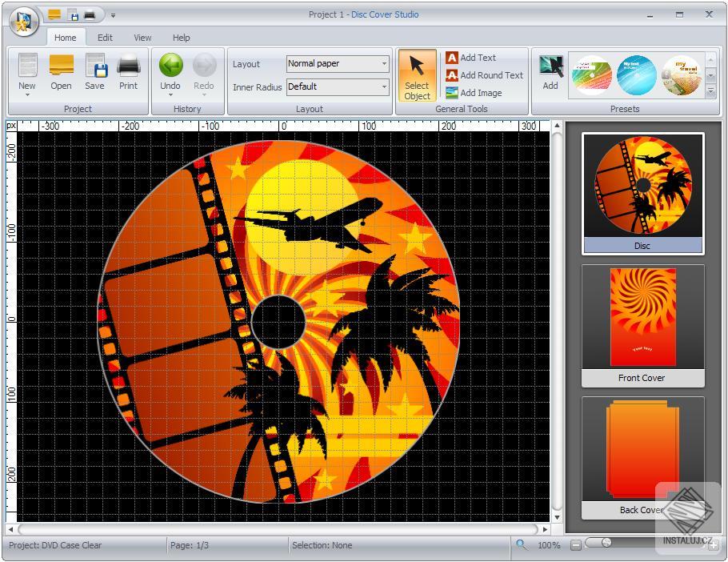Image resolution: width=728 pixels, height=562 pixels.
Task: Open the View menu tab
Action: tap(142, 38)
